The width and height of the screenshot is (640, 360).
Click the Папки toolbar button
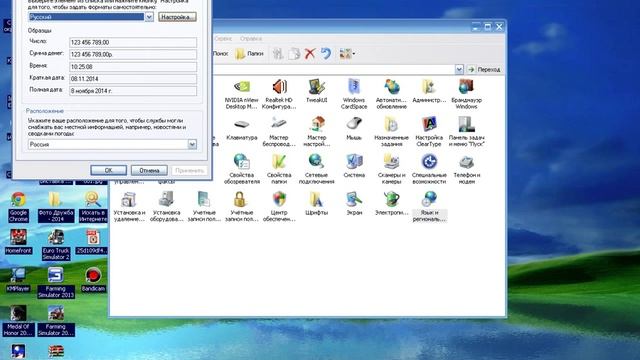(249, 53)
